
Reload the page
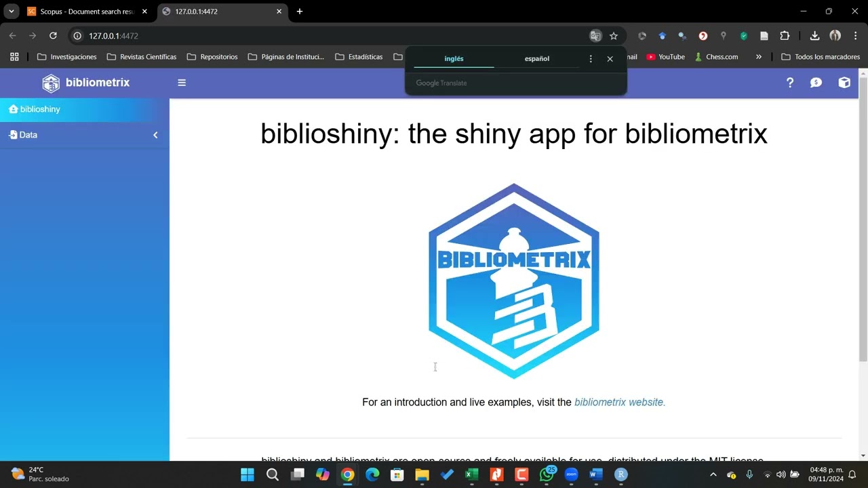click(x=53, y=36)
